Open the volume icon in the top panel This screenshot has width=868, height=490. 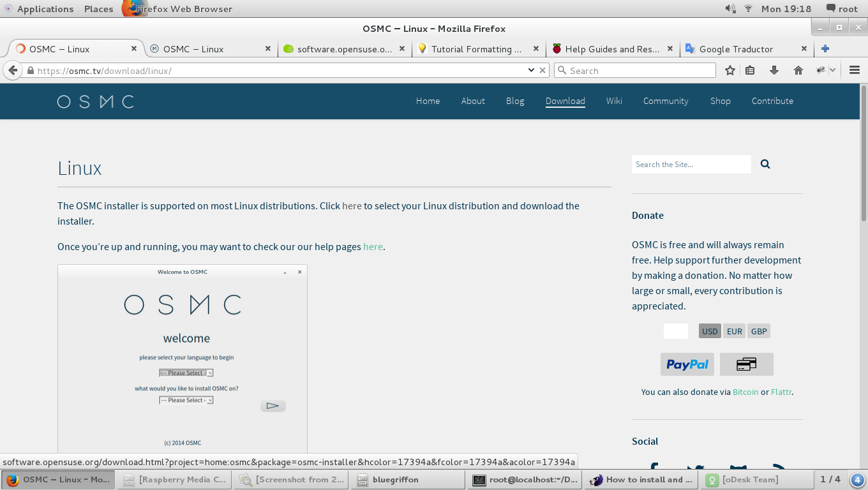click(x=731, y=9)
